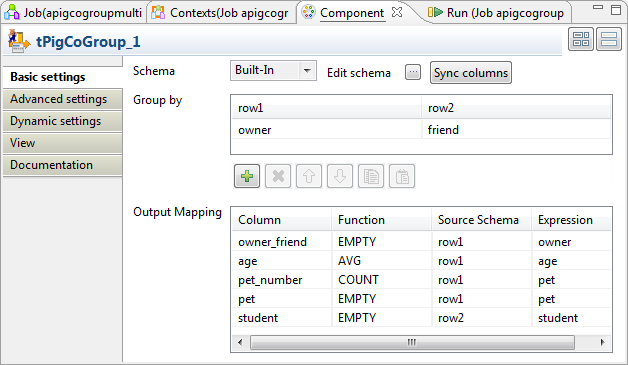The height and width of the screenshot is (365, 628).
Task: Click pet expression in pet_number row
Action: point(572,280)
